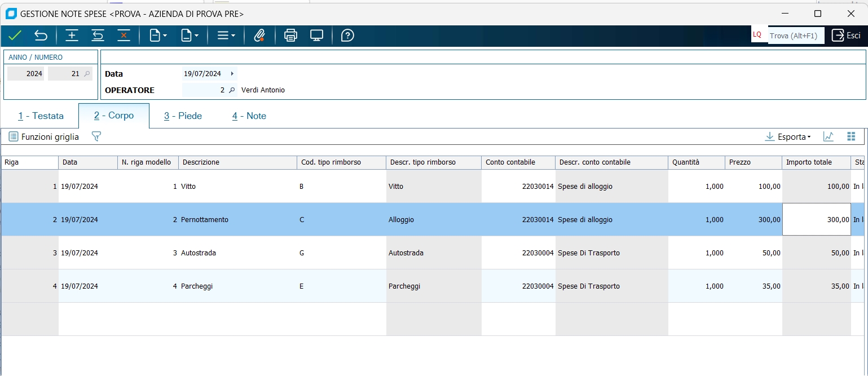Click the monitor preview icon

point(316,36)
